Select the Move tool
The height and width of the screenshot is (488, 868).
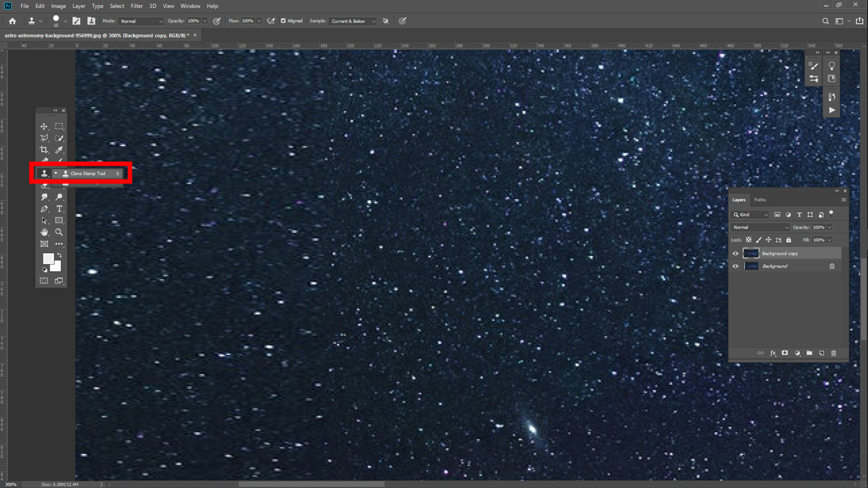tap(44, 127)
